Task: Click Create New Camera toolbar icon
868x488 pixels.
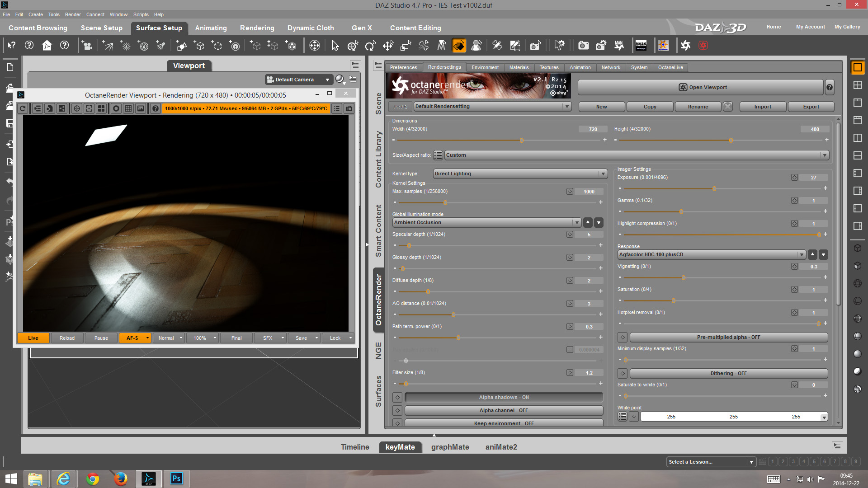Action: tap(87, 45)
